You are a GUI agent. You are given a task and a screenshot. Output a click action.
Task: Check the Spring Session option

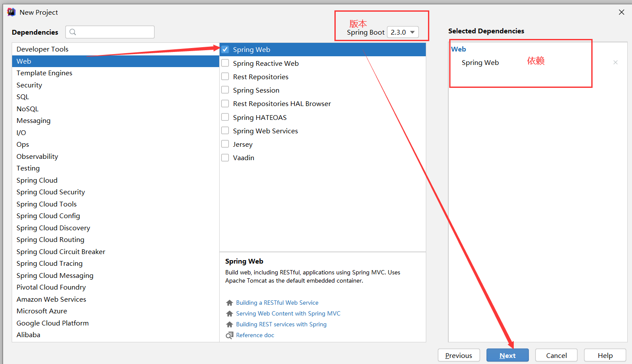(x=225, y=90)
